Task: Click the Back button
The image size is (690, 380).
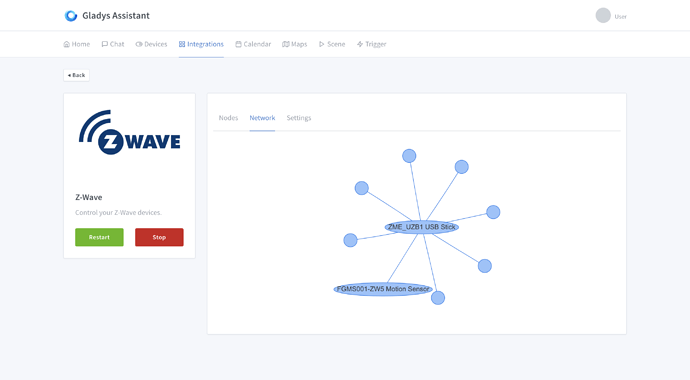Action: (x=77, y=75)
